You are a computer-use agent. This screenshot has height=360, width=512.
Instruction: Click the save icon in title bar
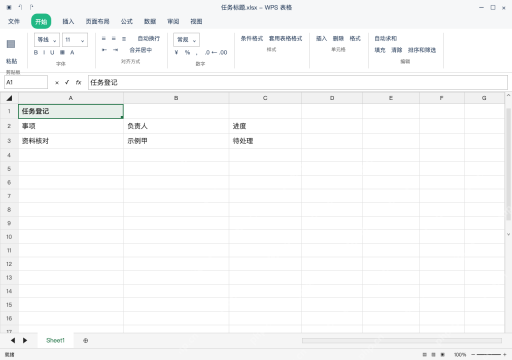9,7
